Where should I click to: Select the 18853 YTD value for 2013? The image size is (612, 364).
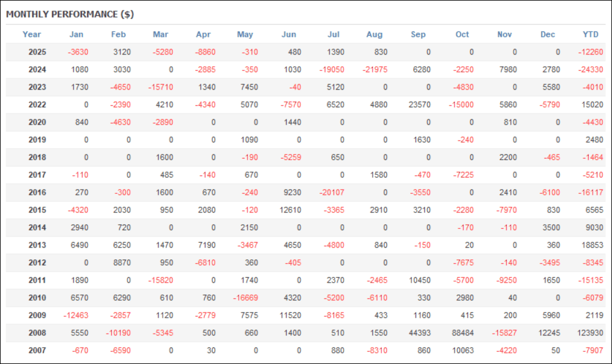(591, 245)
